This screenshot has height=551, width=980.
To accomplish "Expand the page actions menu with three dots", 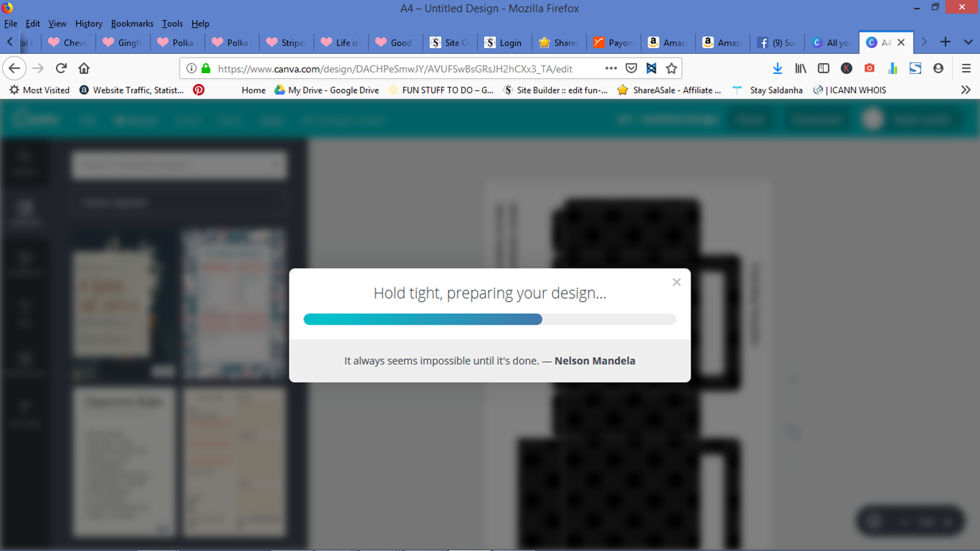I will click(611, 68).
